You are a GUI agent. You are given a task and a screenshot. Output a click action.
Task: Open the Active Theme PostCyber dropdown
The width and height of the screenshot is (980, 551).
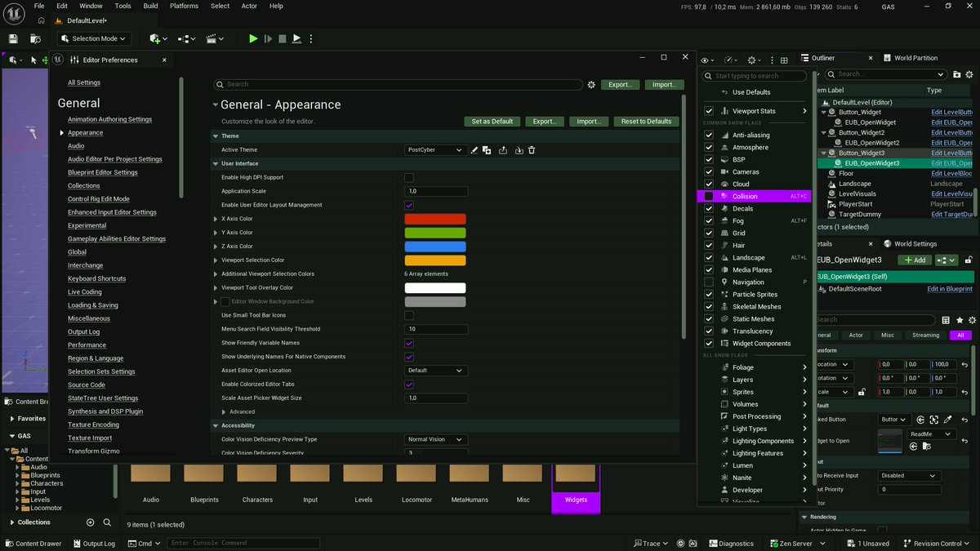[x=436, y=150]
